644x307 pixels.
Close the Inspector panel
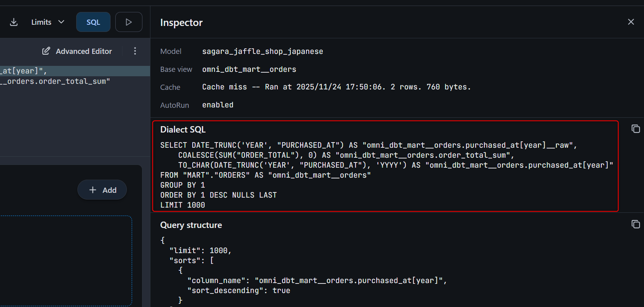pyautogui.click(x=631, y=22)
